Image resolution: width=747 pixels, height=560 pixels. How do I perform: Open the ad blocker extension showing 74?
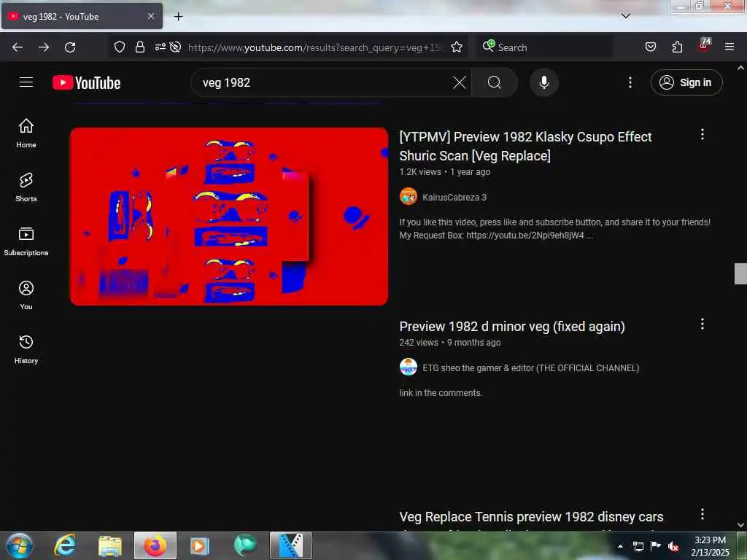pos(704,46)
